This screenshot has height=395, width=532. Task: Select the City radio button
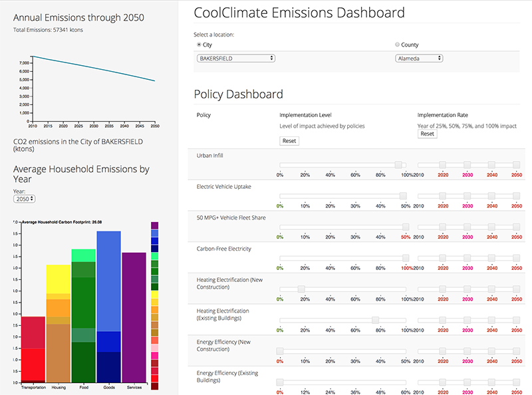click(199, 45)
